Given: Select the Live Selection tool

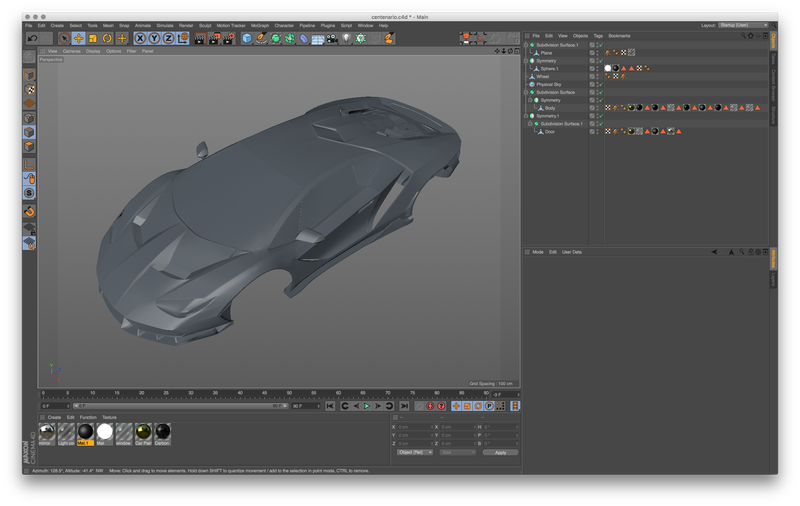Looking at the screenshot, I should pos(64,38).
